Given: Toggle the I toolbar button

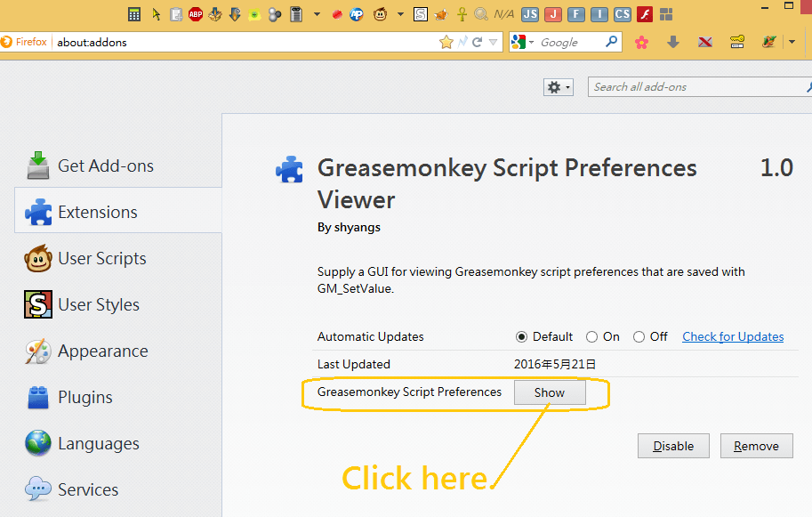Looking at the screenshot, I should [x=599, y=14].
